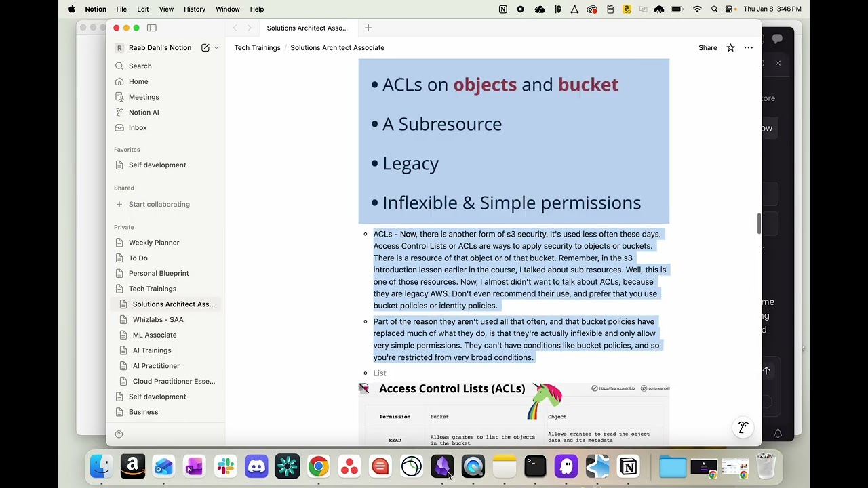Click the page scrollbar thumb
The image size is (868, 488).
click(759, 223)
